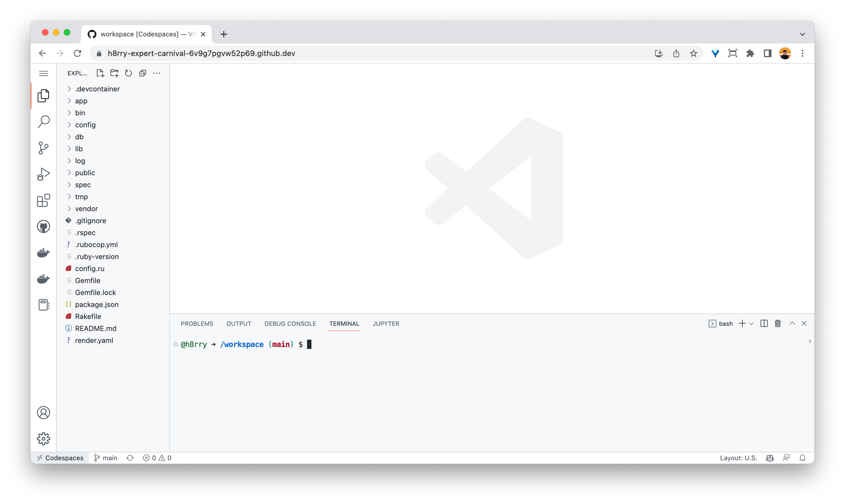Click the GitHub icon in the sidebar
The width and height of the screenshot is (845, 504).
44,226
